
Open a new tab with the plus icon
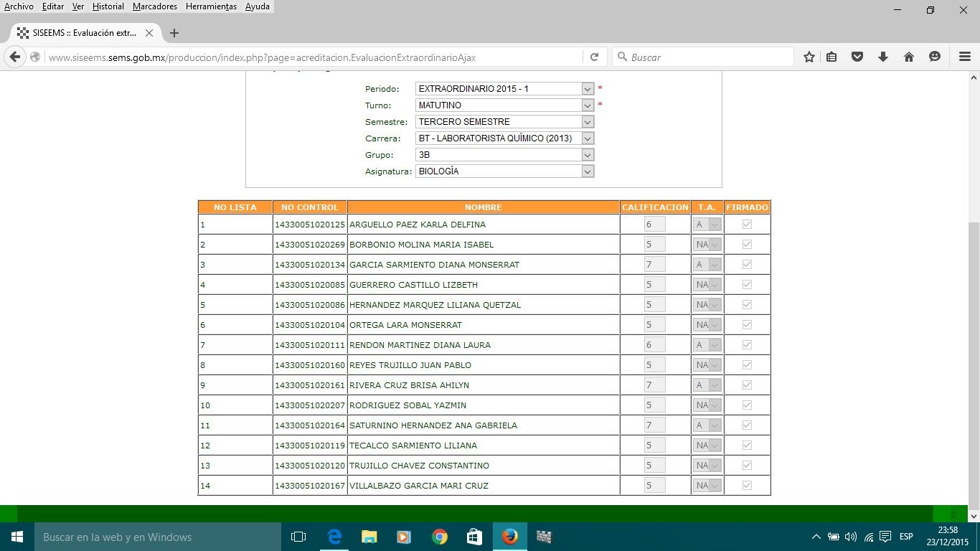174,33
